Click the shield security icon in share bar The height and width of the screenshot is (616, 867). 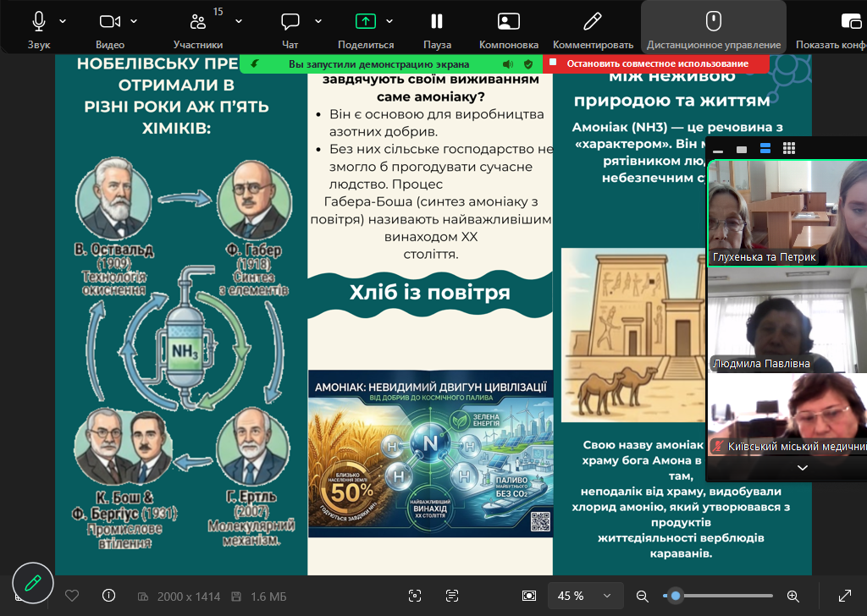coord(528,64)
